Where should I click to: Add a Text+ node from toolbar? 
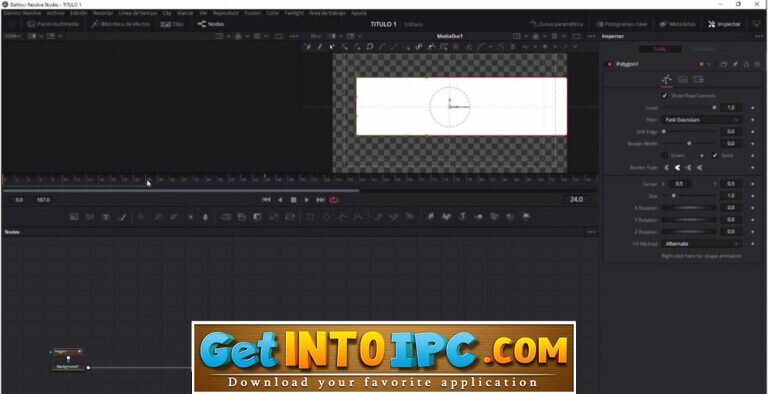pyautogui.click(x=105, y=217)
